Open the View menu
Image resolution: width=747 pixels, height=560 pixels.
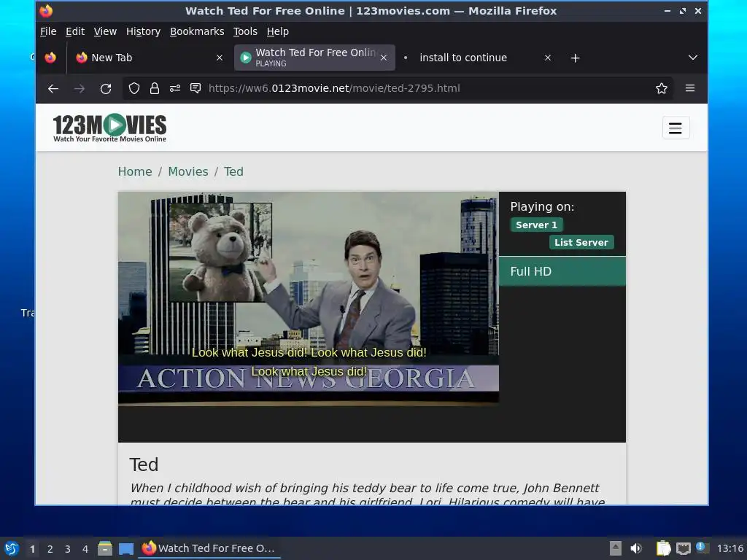[x=105, y=31]
